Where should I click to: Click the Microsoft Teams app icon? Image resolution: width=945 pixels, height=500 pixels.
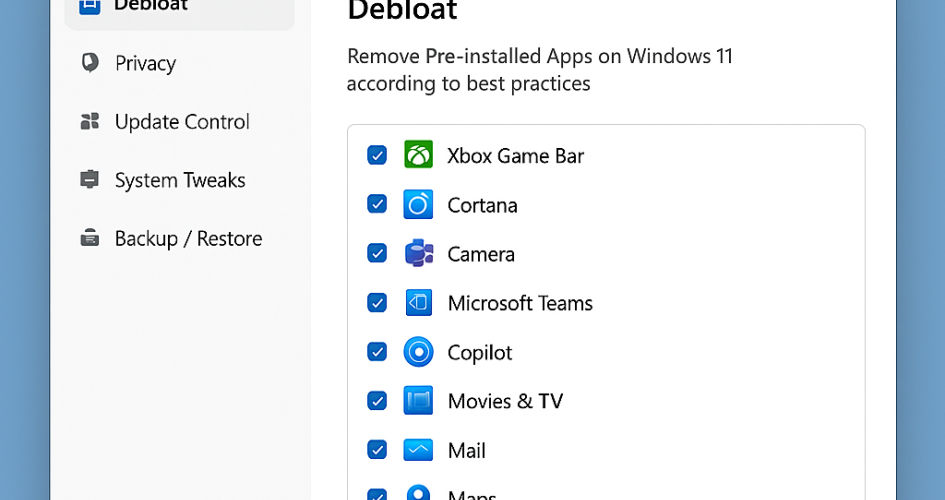[x=418, y=303]
